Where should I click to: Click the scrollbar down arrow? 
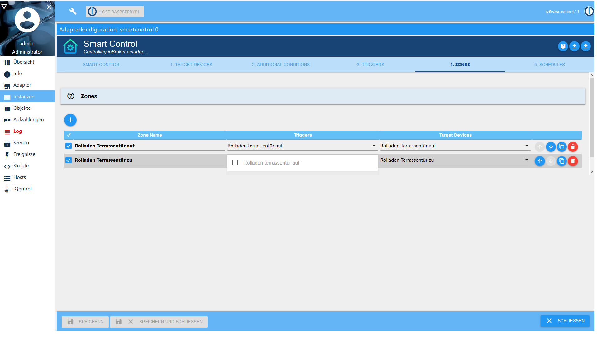(591, 172)
